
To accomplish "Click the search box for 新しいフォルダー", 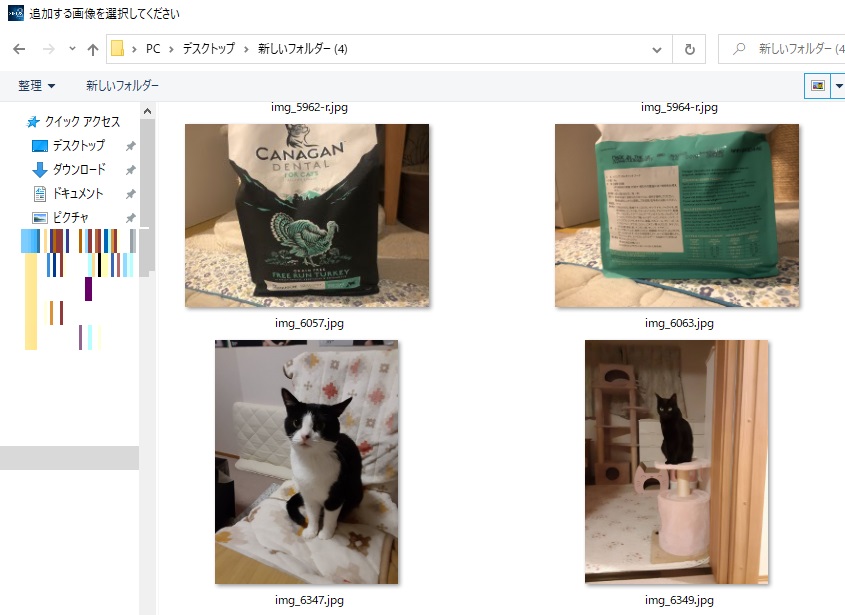I will point(782,49).
